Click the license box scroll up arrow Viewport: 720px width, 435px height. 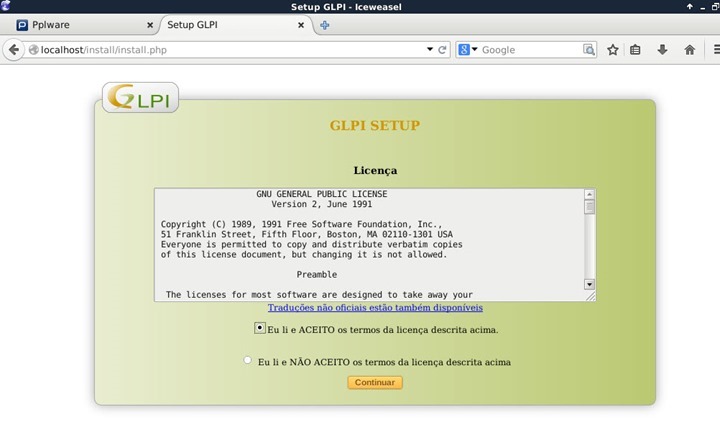coord(590,194)
